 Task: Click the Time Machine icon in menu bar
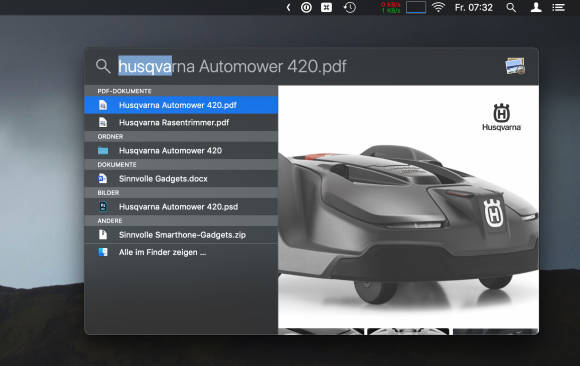click(x=350, y=7)
